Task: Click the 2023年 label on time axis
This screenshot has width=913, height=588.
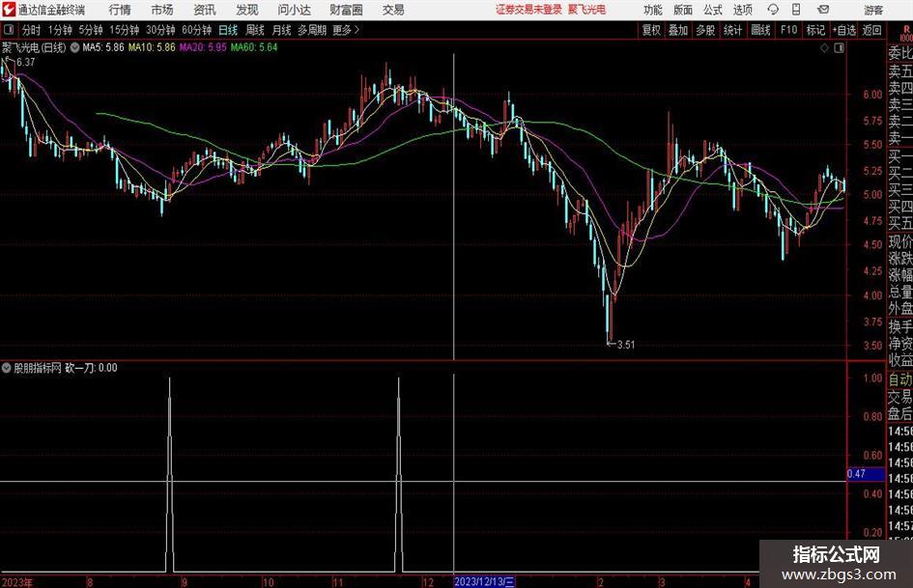Action: point(17,582)
